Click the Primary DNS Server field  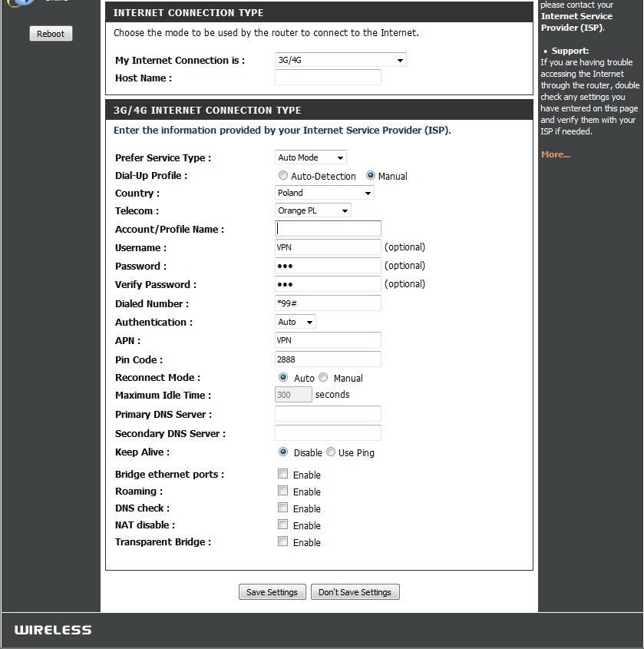pyautogui.click(x=328, y=414)
